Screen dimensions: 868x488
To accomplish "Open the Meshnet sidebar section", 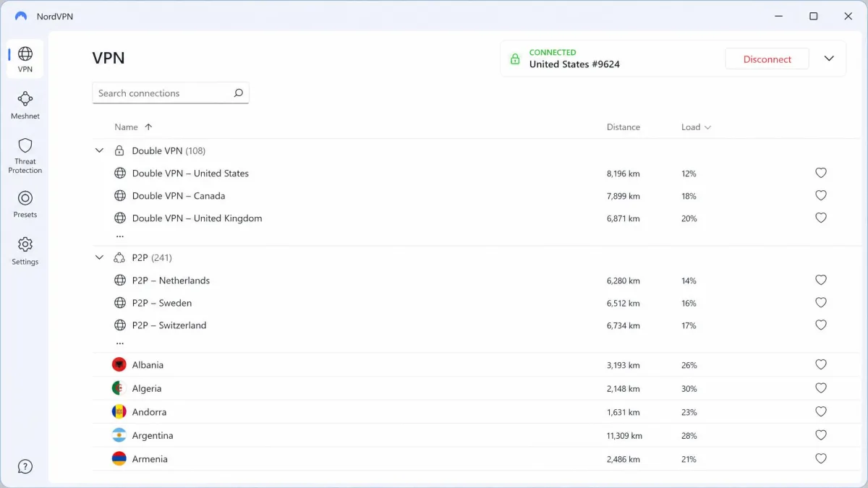I will [x=25, y=104].
